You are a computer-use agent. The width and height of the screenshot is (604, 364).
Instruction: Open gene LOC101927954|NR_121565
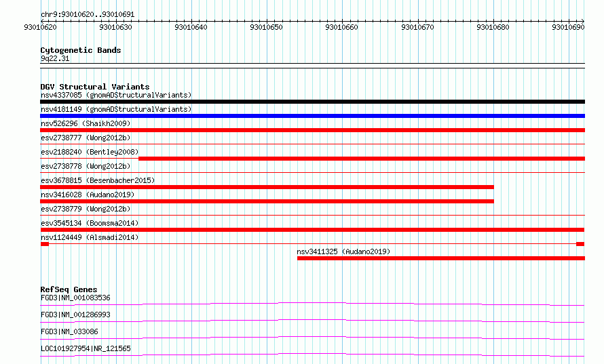tap(86, 348)
